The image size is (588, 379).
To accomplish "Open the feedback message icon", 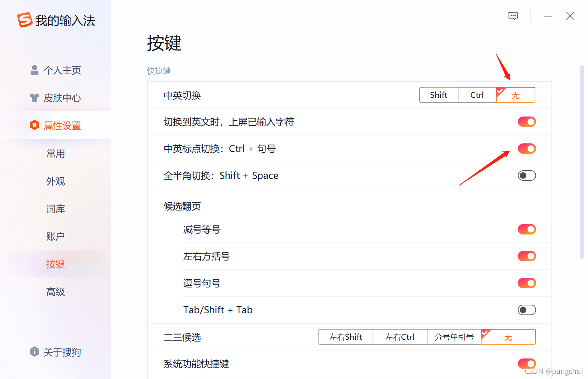I will (x=513, y=16).
